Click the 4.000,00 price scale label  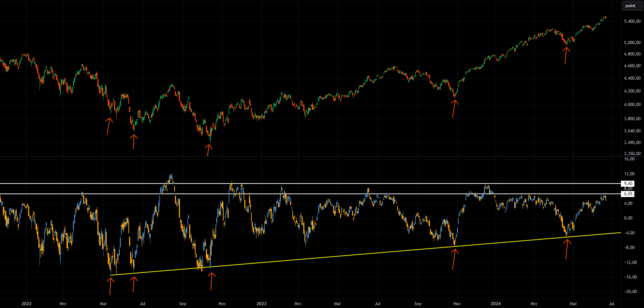(632, 105)
